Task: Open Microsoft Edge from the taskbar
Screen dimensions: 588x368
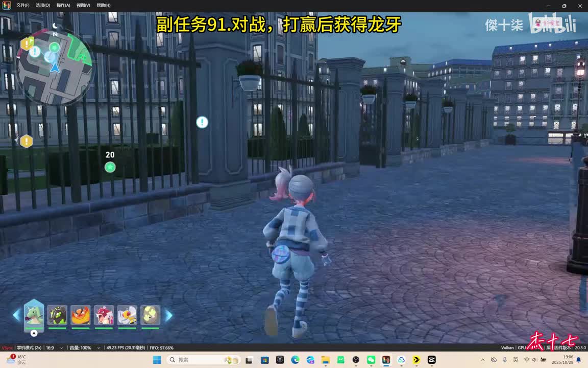Action: coord(295,360)
